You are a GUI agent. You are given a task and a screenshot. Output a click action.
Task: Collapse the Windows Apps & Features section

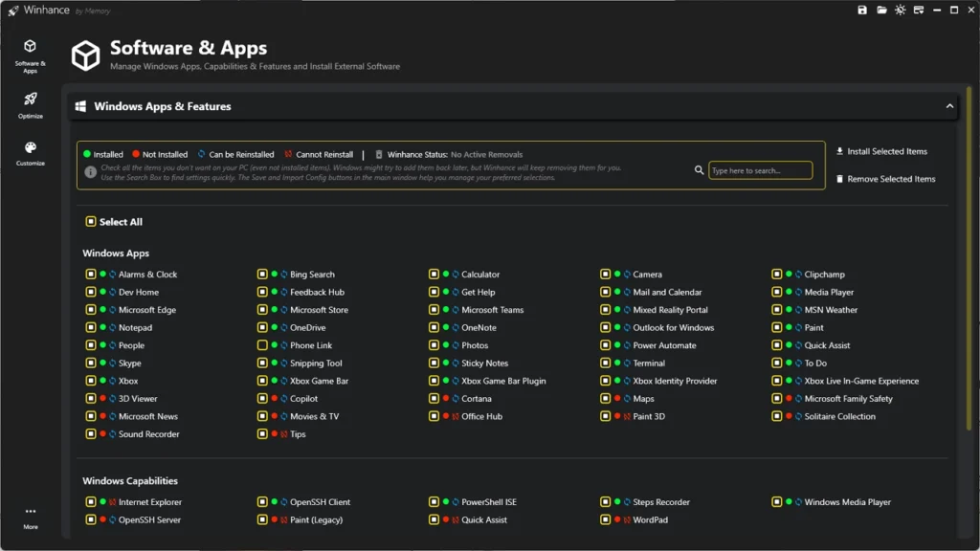click(x=949, y=106)
